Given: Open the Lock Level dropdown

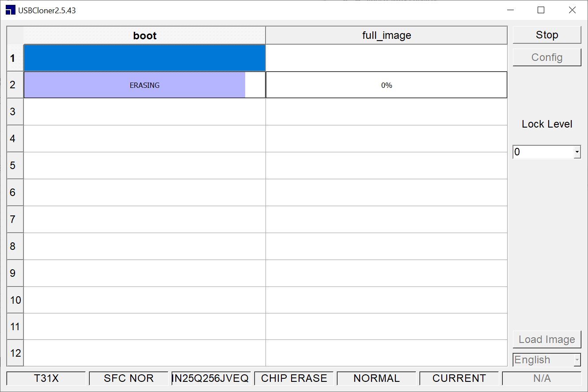Looking at the screenshot, I should [547, 152].
